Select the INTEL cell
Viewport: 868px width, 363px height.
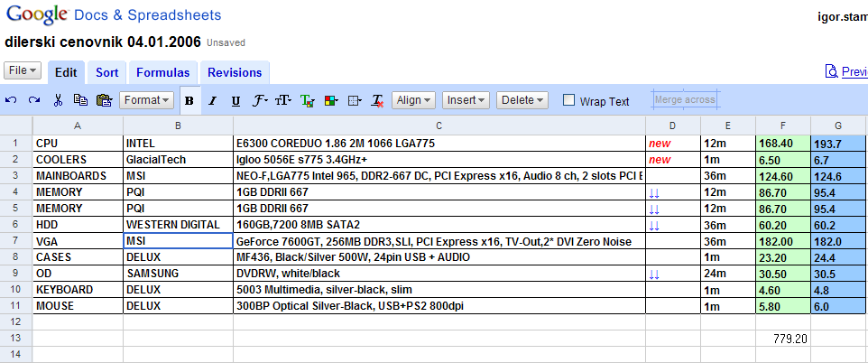pyautogui.click(x=178, y=144)
